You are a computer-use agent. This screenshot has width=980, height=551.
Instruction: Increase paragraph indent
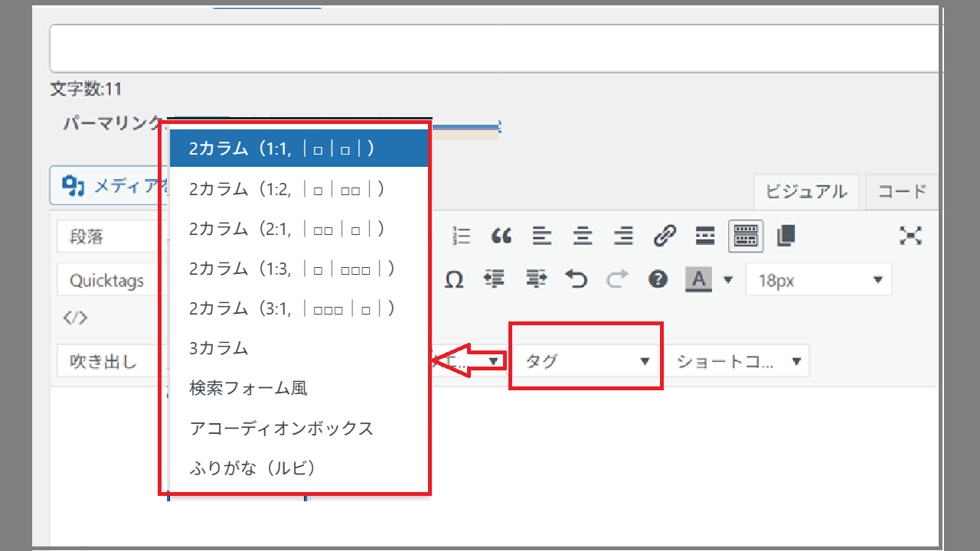[536, 279]
